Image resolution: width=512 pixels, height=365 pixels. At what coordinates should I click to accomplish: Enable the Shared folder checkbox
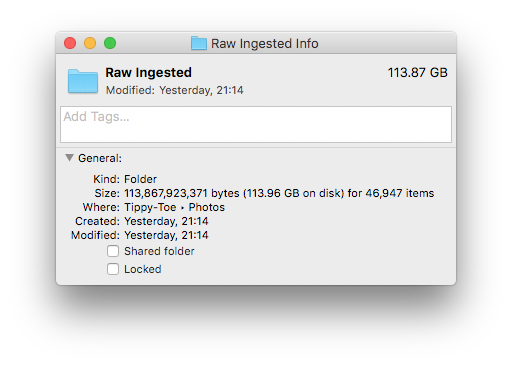(113, 251)
